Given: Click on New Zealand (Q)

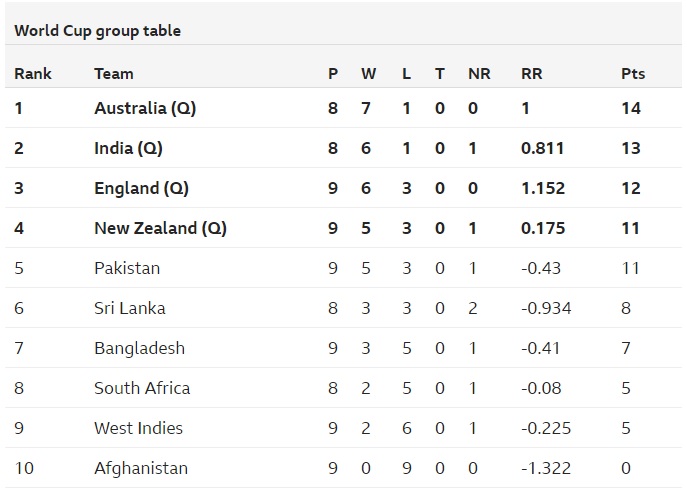Looking at the screenshot, I should coord(160,228).
